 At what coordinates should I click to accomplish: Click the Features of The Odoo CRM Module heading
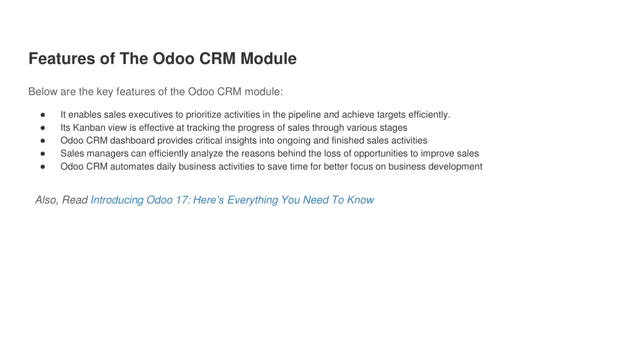click(x=163, y=58)
